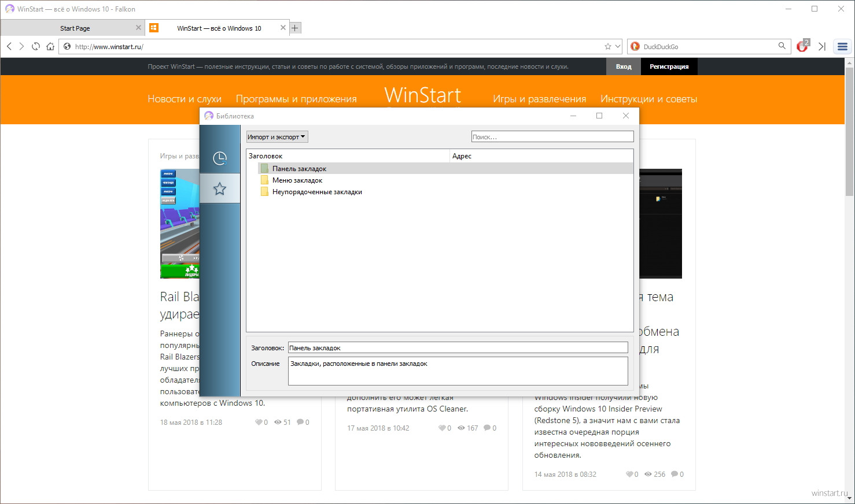Maximize the Библиотека window
Viewport: 855px width, 504px height.
pos(599,116)
